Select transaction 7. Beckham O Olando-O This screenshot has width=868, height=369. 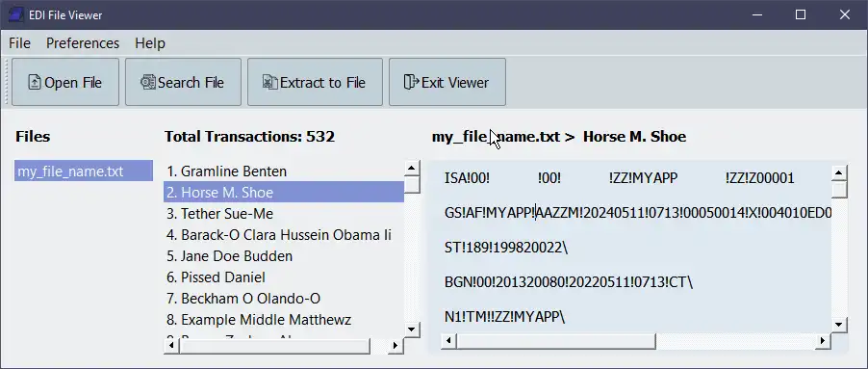click(x=284, y=299)
